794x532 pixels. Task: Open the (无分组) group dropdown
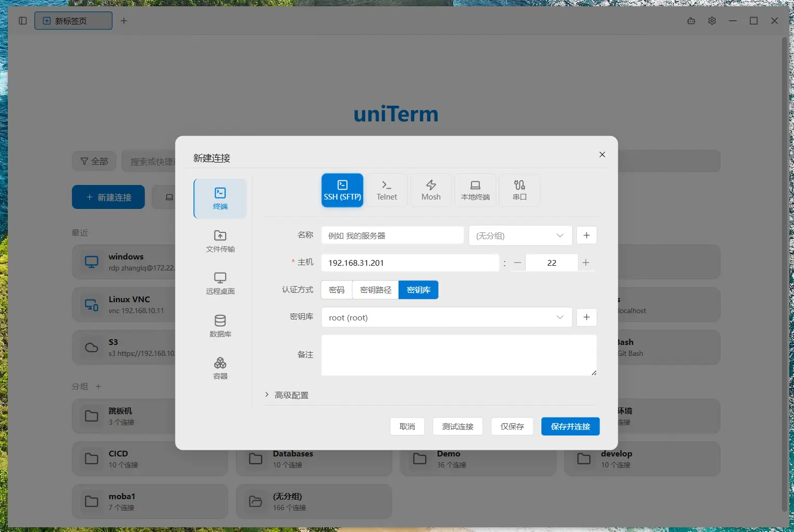point(520,236)
